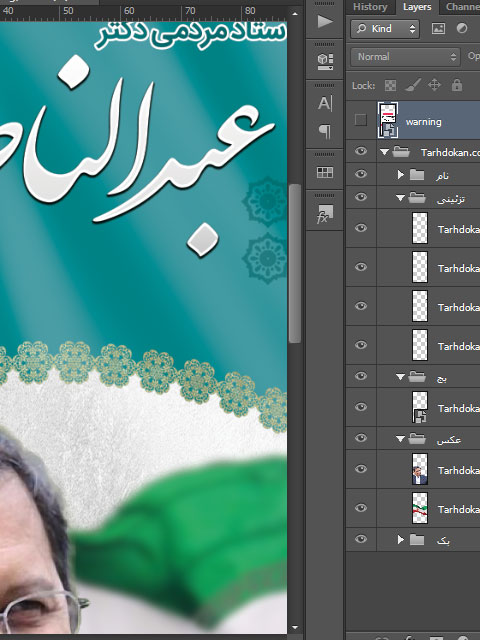
Task: Click the portrait photo layer thumbnail
Action: pos(420,469)
